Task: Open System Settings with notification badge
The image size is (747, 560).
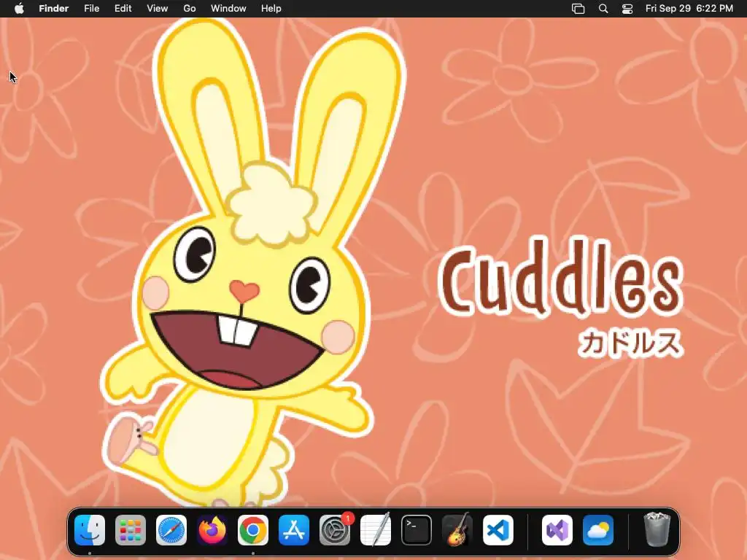Action: click(x=335, y=530)
